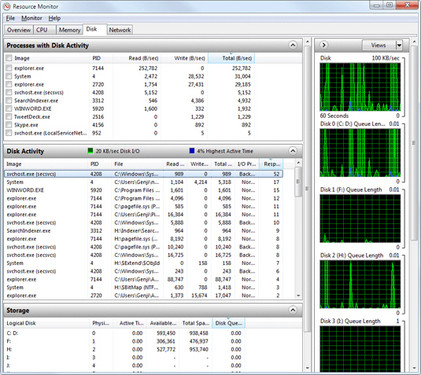Open the Monitor menu
Image resolution: width=421 pixels, height=375 pixels.
[x=32, y=18]
